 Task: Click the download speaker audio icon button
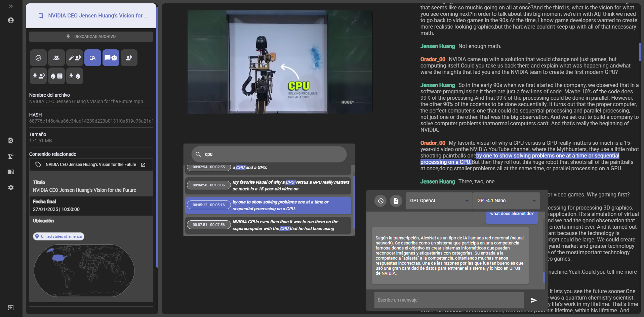click(38, 76)
